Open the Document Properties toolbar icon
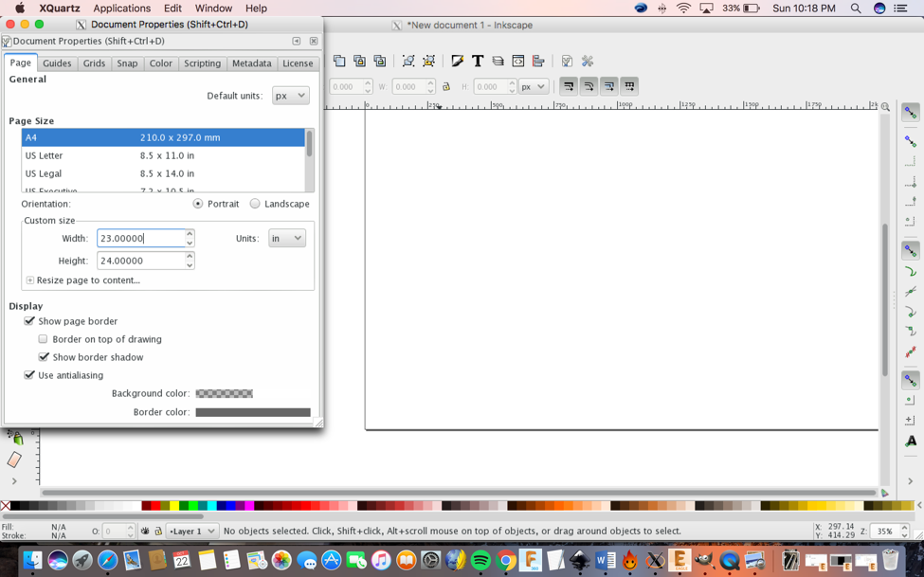The height and width of the screenshot is (577, 924). click(567, 61)
